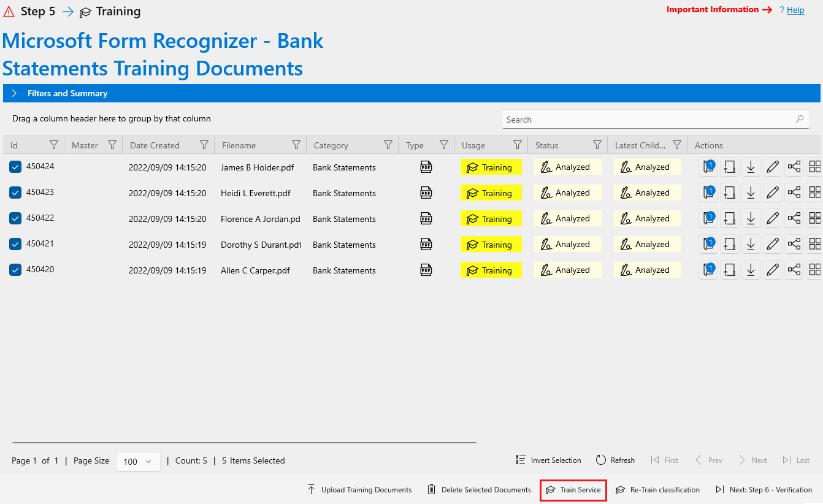
Task: Uncheck the checkbox for document 450423
Action: [x=15, y=193]
